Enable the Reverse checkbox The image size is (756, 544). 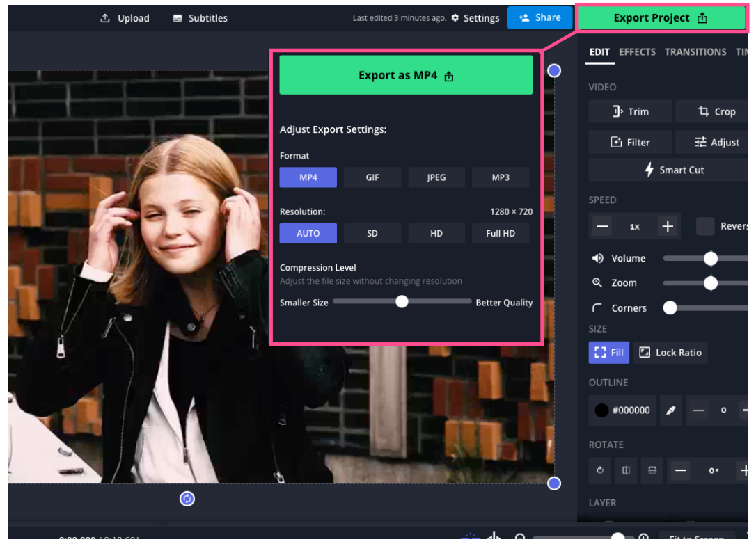[705, 226]
